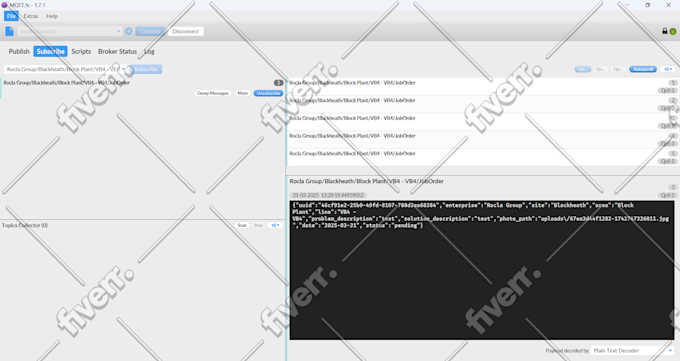Click the green connection status indicator

coord(673,31)
